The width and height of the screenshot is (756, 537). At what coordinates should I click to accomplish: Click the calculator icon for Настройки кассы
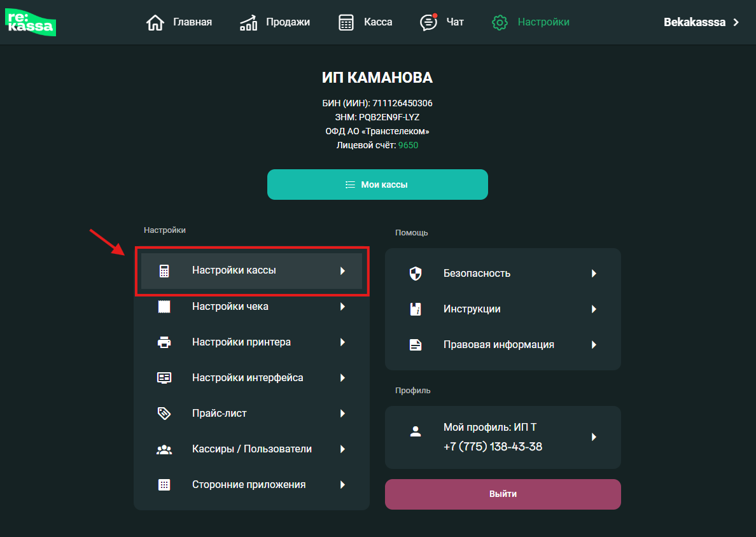coord(164,271)
